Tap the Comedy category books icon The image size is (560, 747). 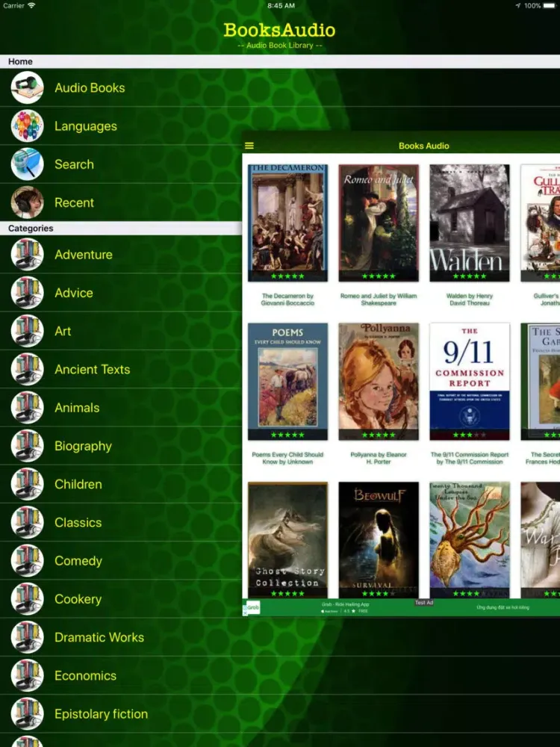pos(28,560)
